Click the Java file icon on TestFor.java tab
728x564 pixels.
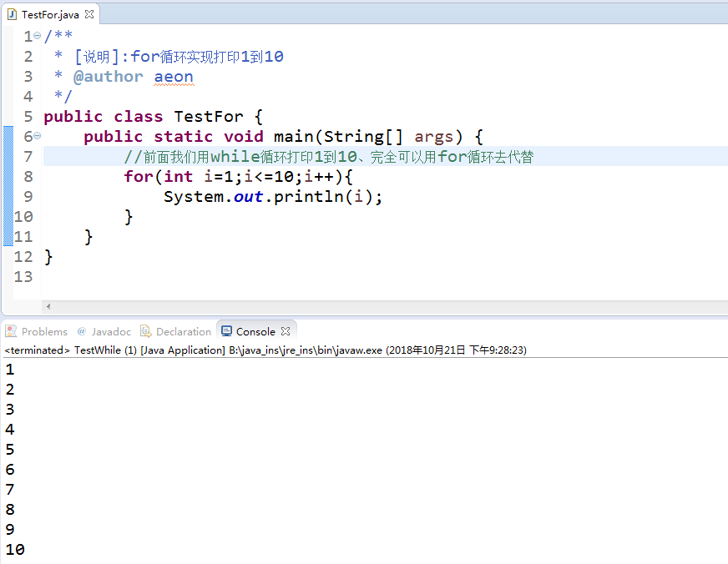(12, 14)
